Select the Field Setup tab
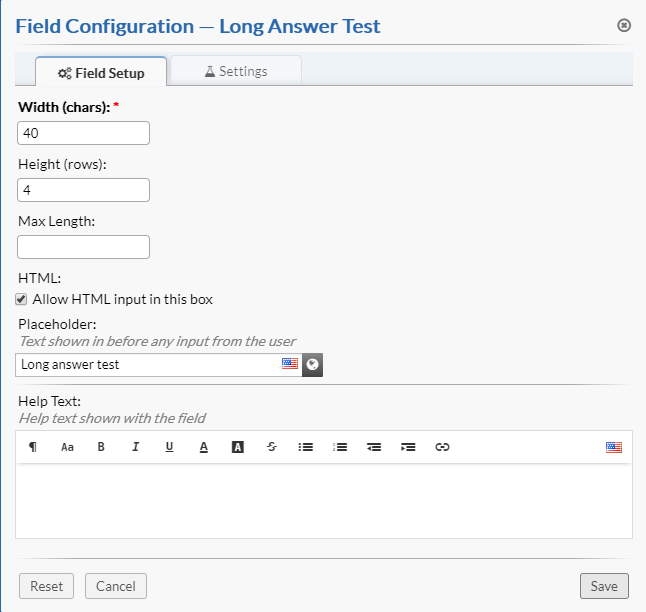Viewport: 646px width, 612px height. click(x=101, y=72)
